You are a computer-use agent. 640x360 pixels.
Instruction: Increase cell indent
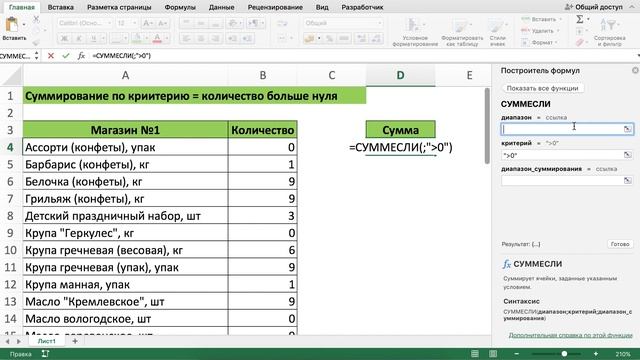point(247,38)
